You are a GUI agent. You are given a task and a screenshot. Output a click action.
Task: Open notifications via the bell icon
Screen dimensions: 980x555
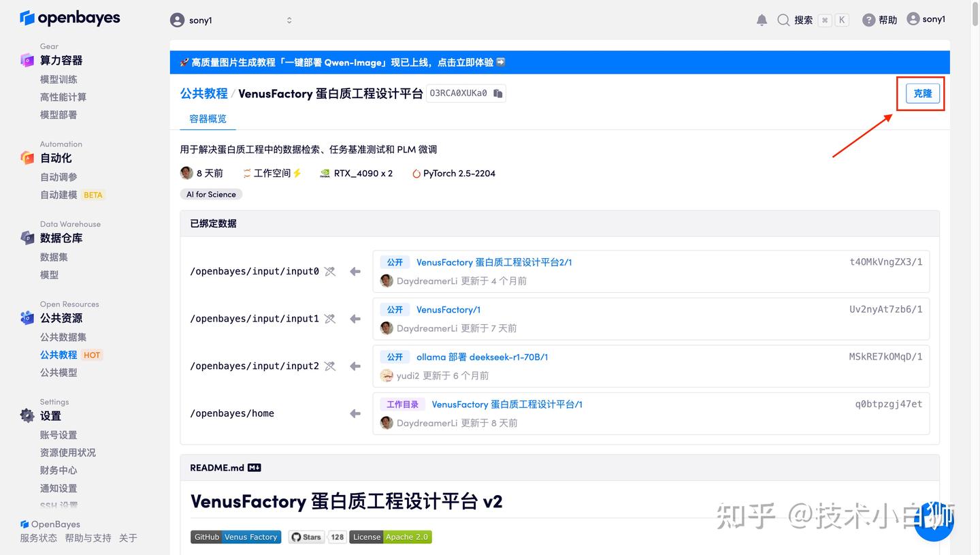pos(762,20)
